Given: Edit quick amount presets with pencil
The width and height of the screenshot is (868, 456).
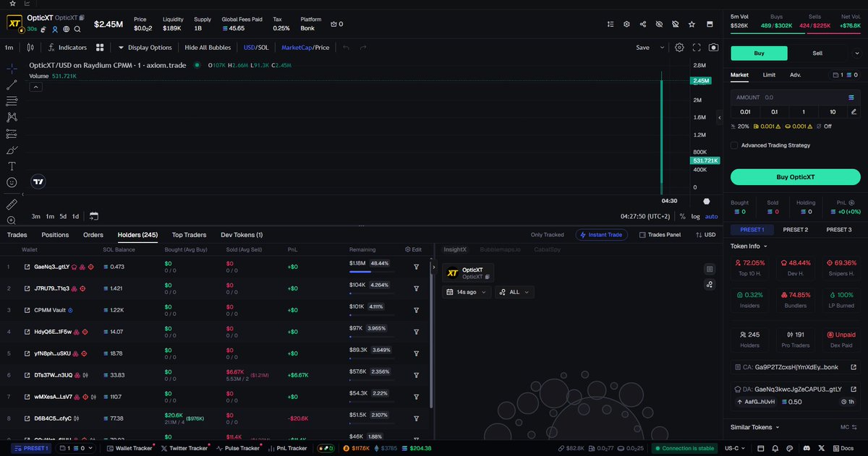Looking at the screenshot, I should (854, 112).
